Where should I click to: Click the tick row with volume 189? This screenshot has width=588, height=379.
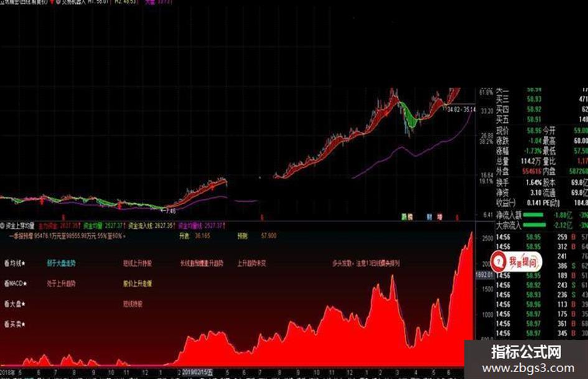pyautogui.click(x=542, y=276)
